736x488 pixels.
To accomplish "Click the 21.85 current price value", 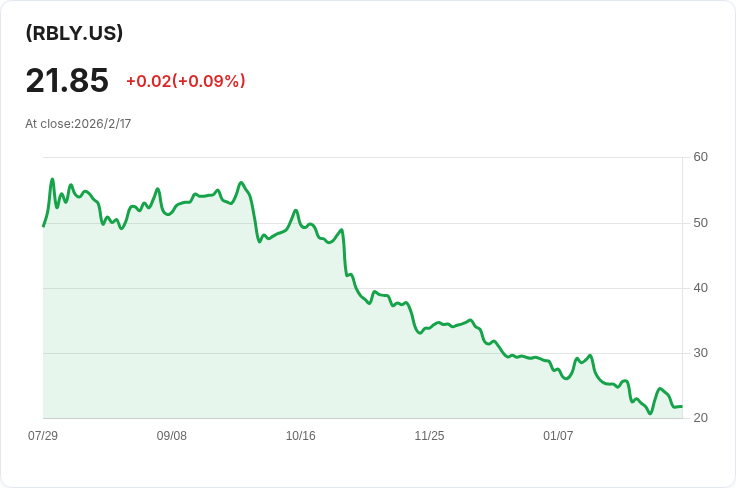I will coord(67,81).
